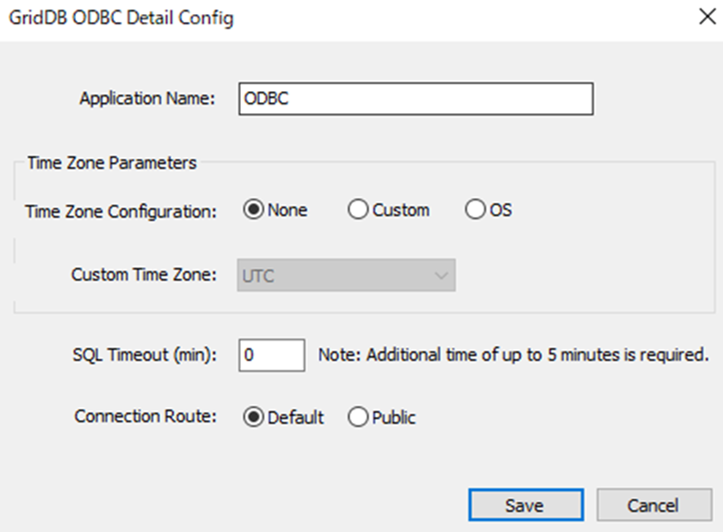Viewport: 723px width, 532px height.
Task: Click the Application Name text field
Action: pos(416,99)
